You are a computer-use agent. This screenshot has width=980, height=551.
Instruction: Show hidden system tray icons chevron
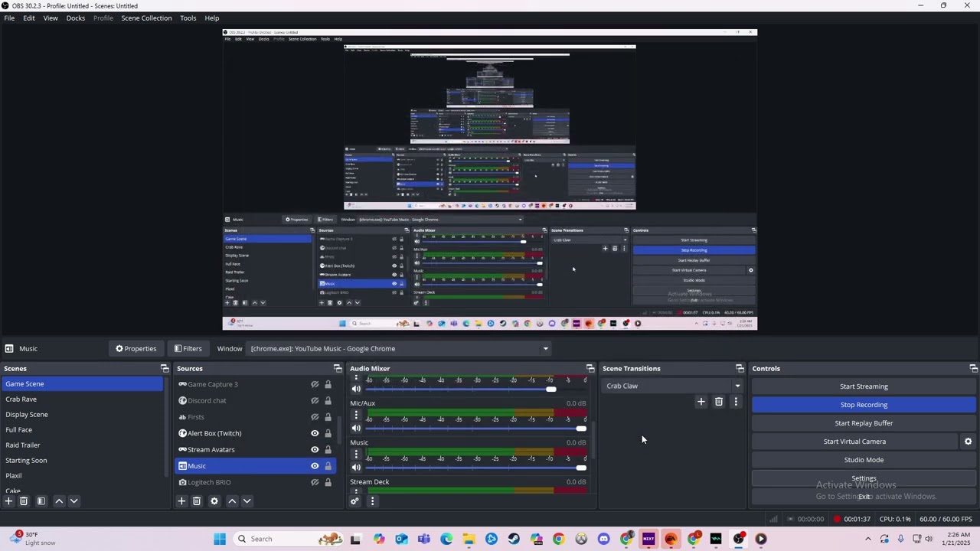867,539
